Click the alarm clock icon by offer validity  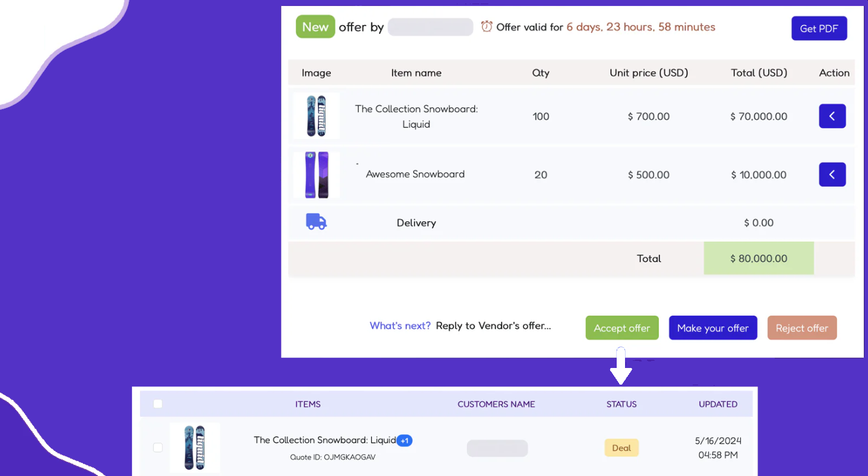tap(487, 27)
